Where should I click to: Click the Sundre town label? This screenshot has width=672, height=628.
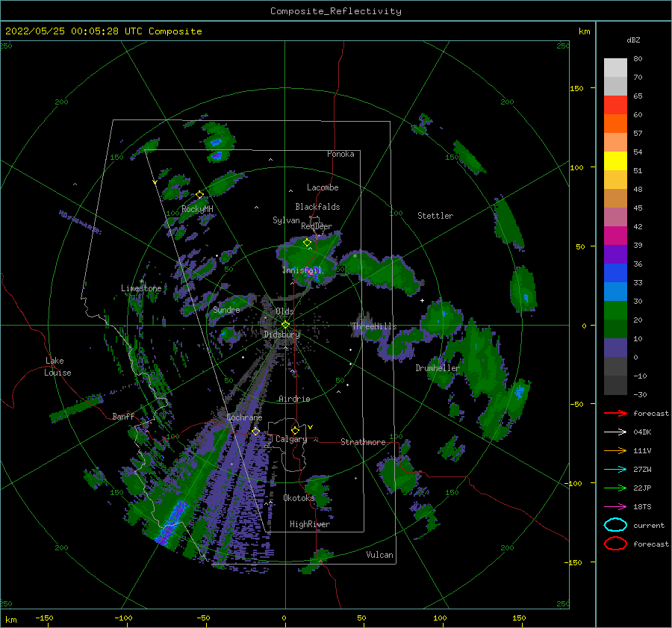tap(226, 310)
